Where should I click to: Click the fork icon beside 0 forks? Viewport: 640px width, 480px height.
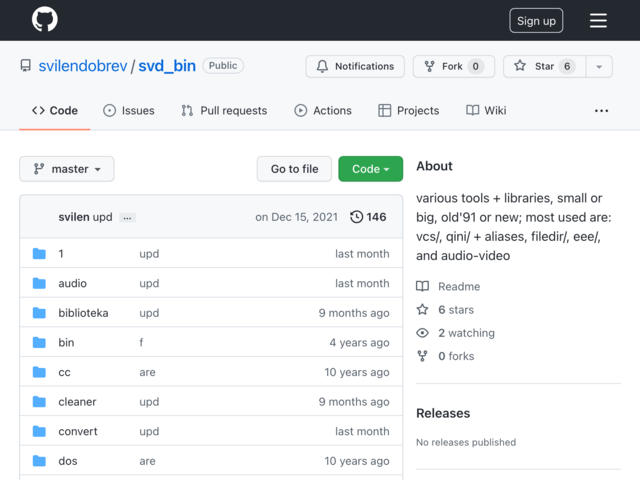(422, 356)
